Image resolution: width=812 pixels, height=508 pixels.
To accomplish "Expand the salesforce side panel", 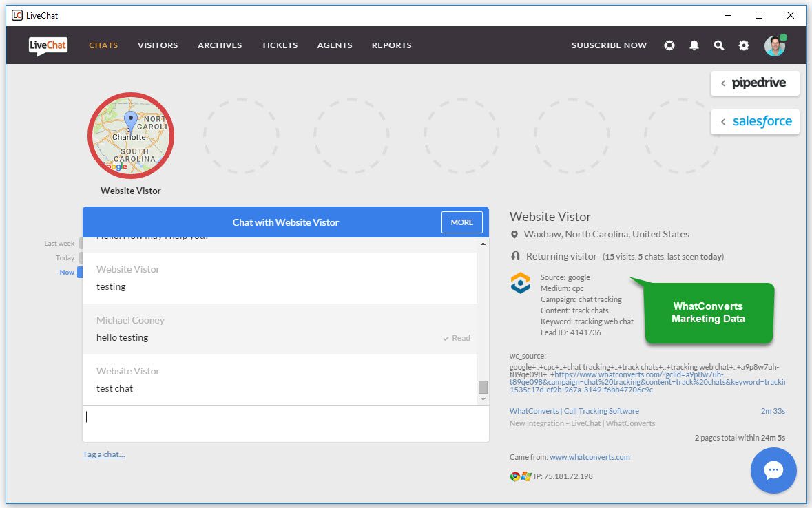I will (x=755, y=122).
